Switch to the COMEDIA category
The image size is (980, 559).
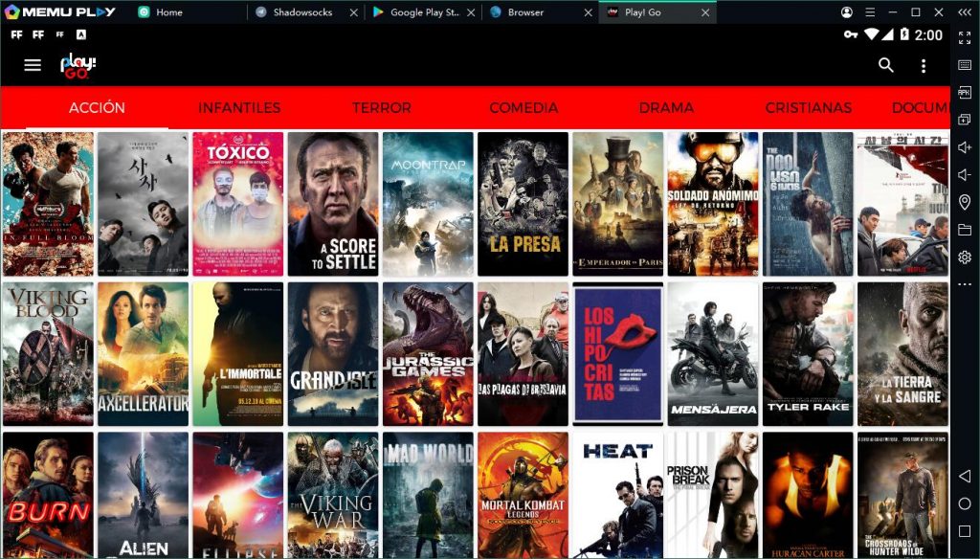[x=523, y=108]
